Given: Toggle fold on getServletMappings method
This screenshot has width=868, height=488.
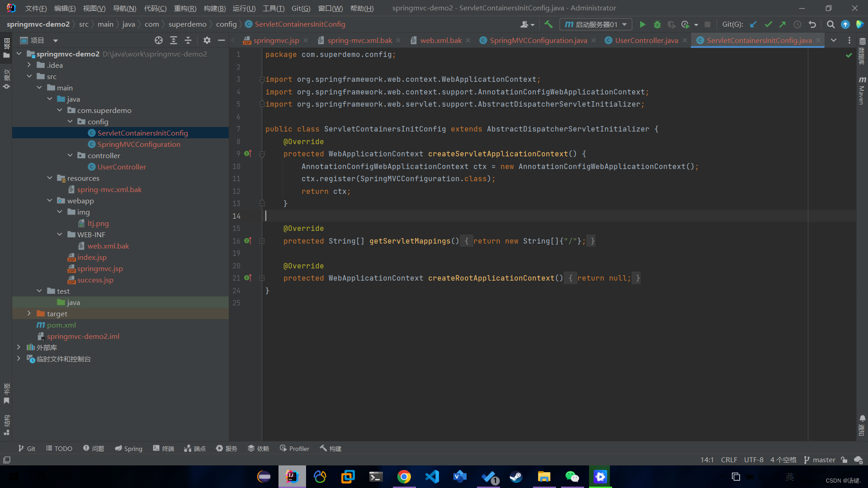Looking at the screenshot, I should pyautogui.click(x=262, y=241).
